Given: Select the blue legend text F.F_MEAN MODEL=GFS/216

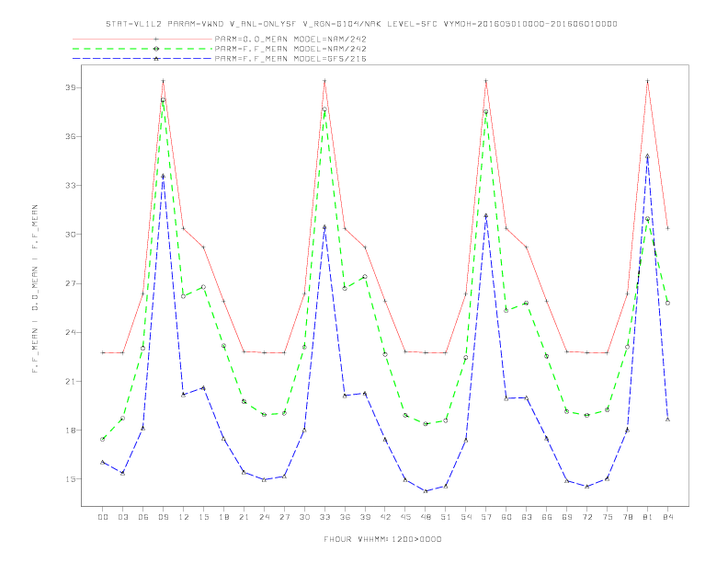Looking at the screenshot, I should click(x=290, y=59).
